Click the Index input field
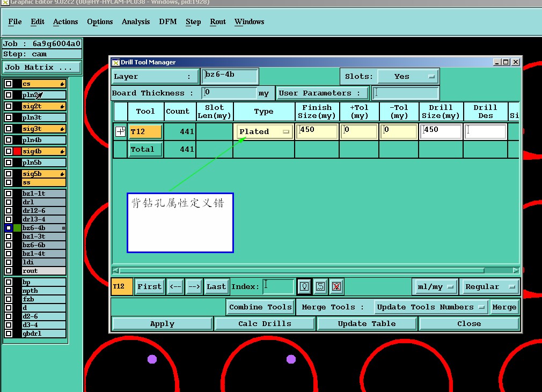The width and height of the screenshot is (542, 392). pos(279,286)
